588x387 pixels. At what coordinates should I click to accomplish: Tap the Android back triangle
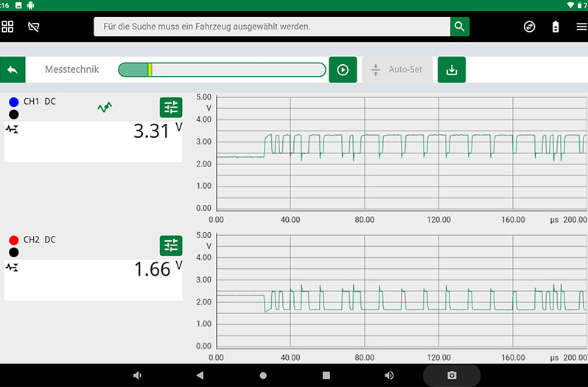(x=200, y=375)
